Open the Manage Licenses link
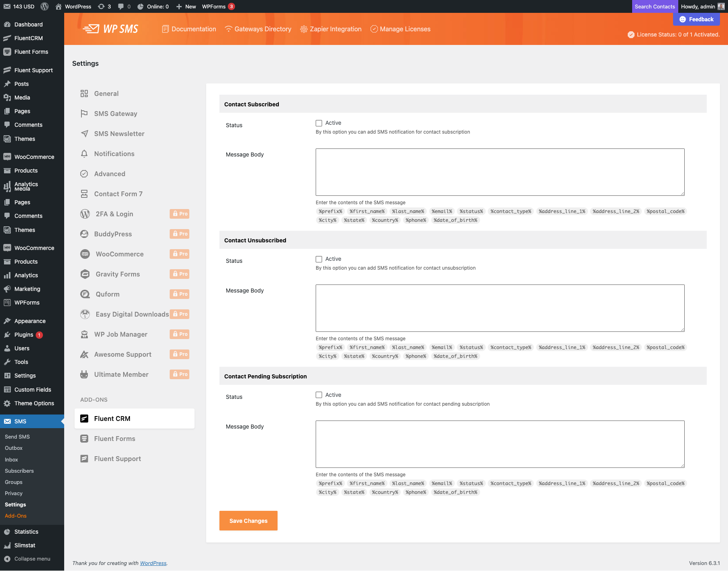 point(400,29)
